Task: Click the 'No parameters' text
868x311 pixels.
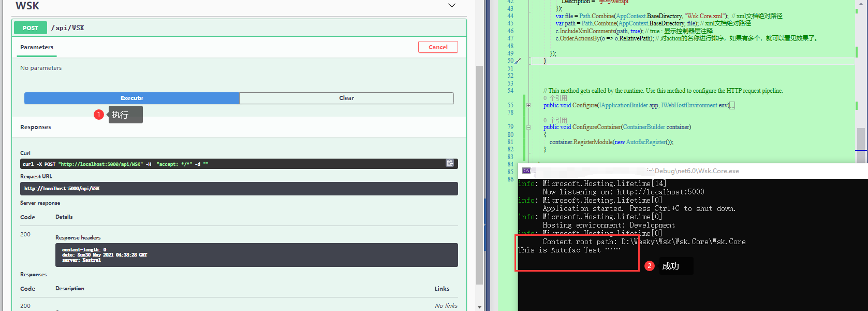Action: 41,68
